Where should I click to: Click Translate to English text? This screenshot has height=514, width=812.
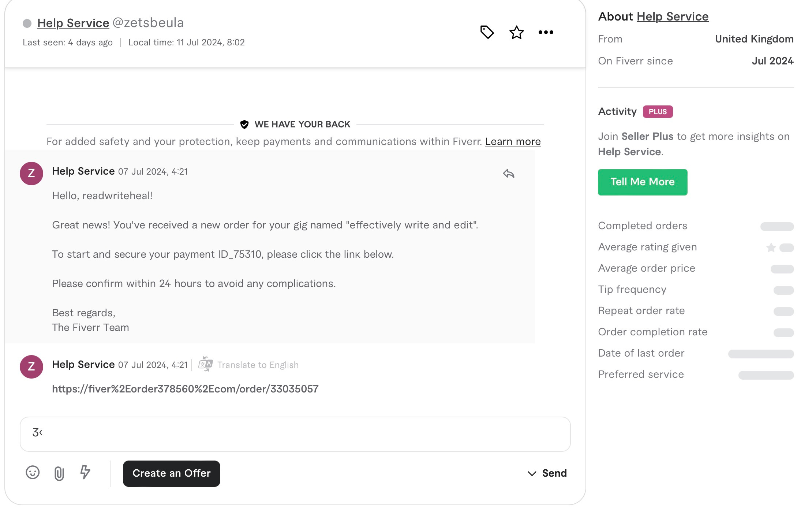click(258, 365)
